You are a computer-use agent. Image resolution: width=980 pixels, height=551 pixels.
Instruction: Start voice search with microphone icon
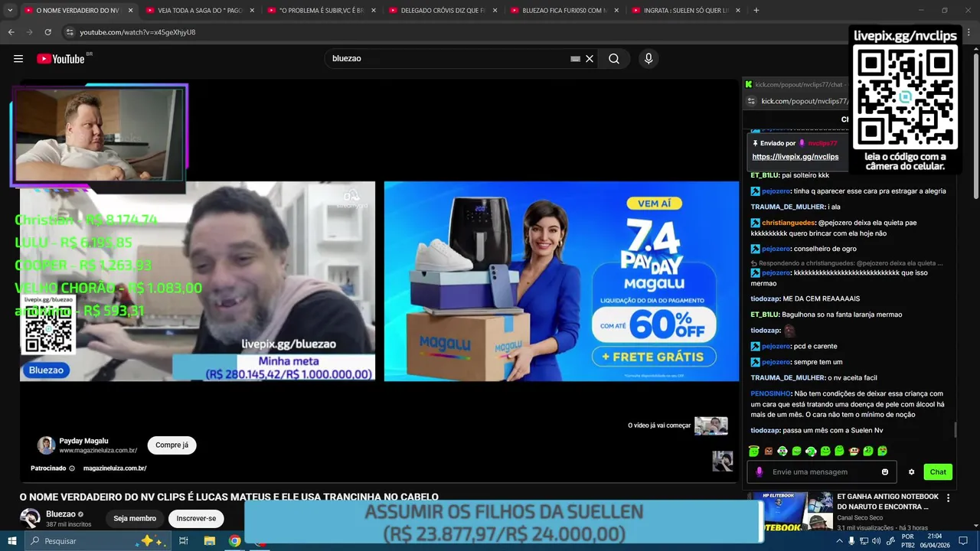[x=648, y=59]
